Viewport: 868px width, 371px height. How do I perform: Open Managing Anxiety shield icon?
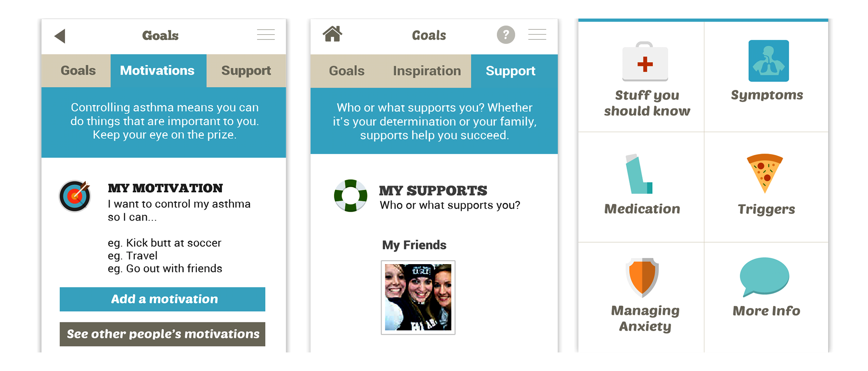point(642,277)
